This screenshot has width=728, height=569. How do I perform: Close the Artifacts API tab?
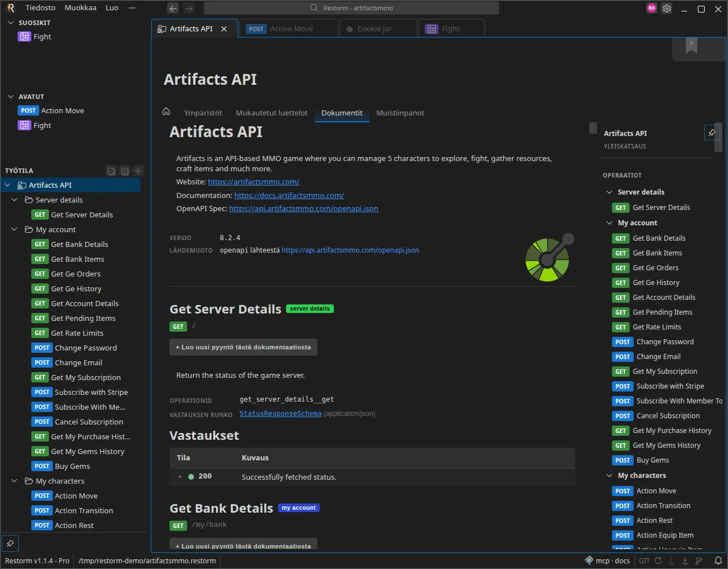pos(224,29)
